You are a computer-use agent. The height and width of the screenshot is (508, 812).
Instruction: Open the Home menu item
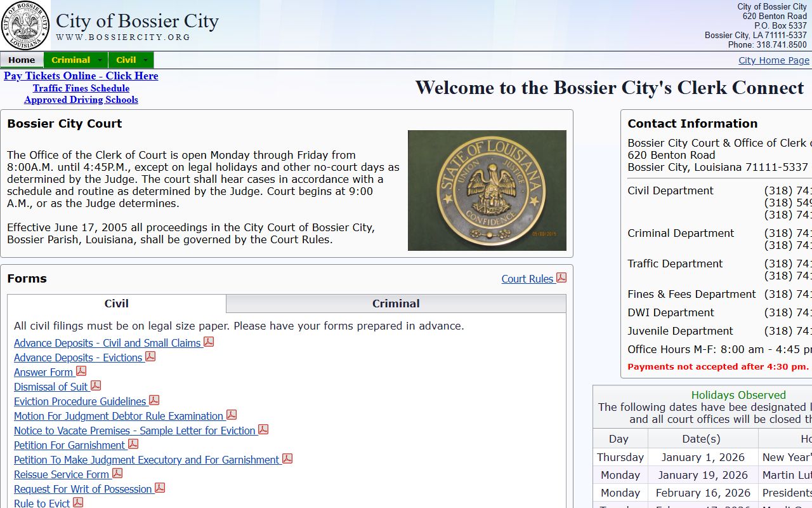point(22,60)
